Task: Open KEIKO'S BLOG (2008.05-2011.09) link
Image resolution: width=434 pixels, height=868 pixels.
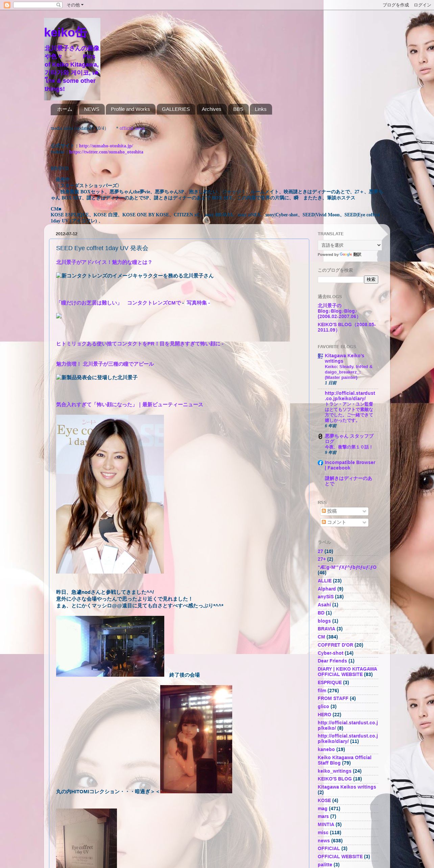Action: [x=346, y=327]
